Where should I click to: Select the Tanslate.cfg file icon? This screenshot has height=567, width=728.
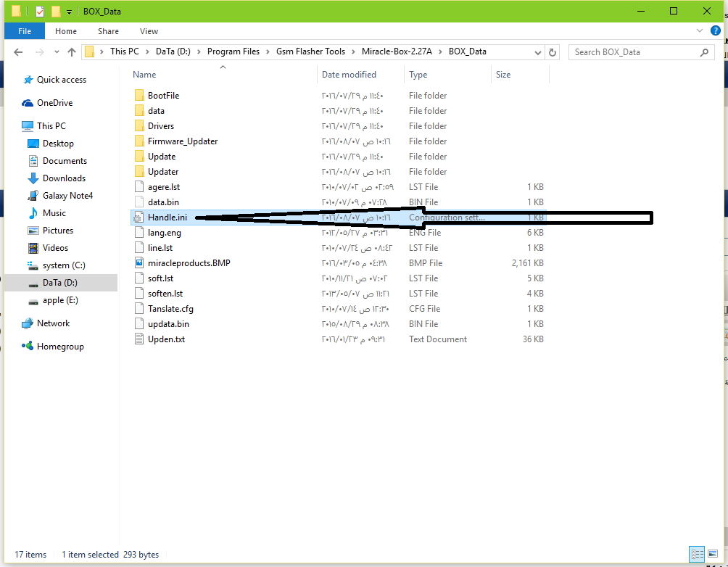[139, 309]
